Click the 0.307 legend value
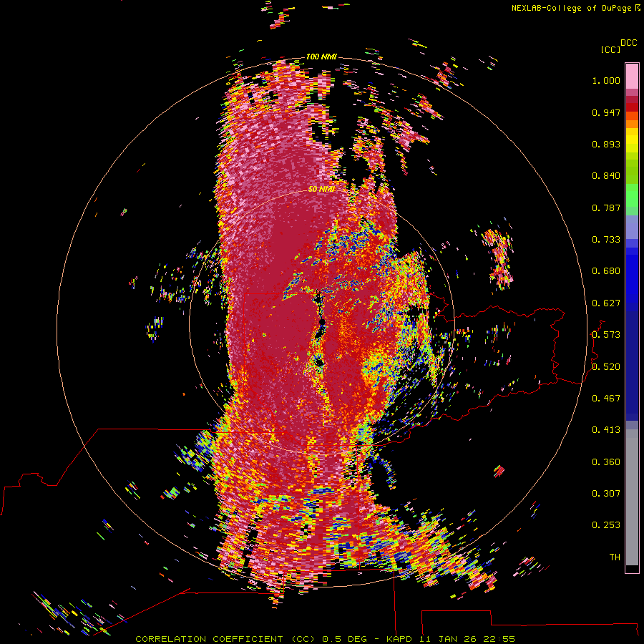Screen dimensions: 644x644 606,494
